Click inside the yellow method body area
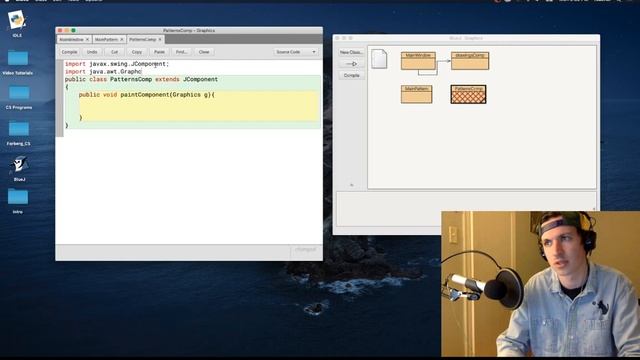 (199, 107)
